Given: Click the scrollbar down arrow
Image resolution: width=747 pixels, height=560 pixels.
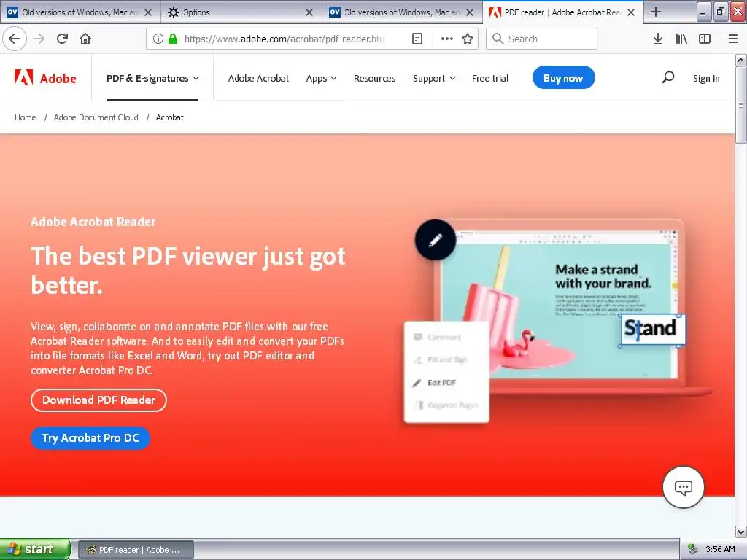Looking at the screenshot, I should point(741,532).
